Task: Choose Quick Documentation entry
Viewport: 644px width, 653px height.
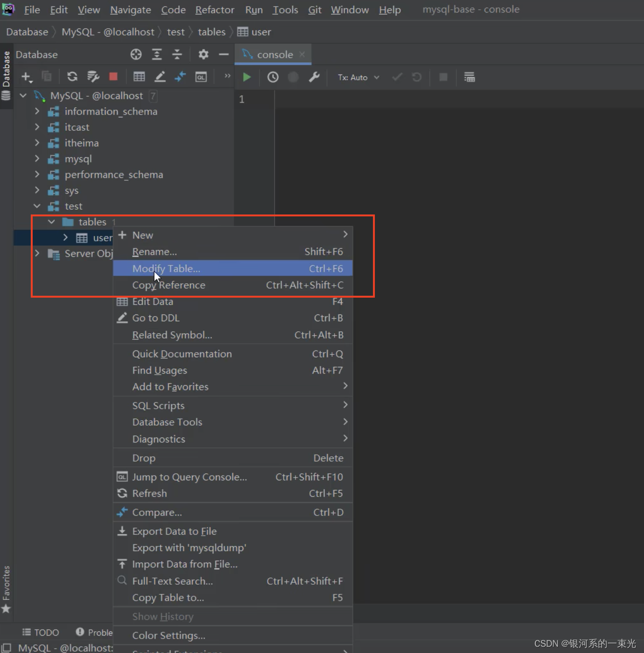Action: [x=233, y=354]
